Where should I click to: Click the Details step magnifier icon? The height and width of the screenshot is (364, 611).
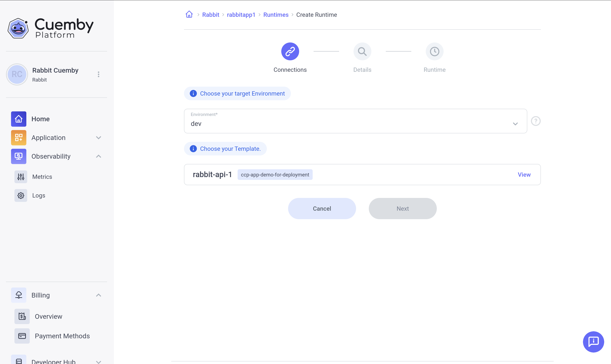tap(362, 52)
